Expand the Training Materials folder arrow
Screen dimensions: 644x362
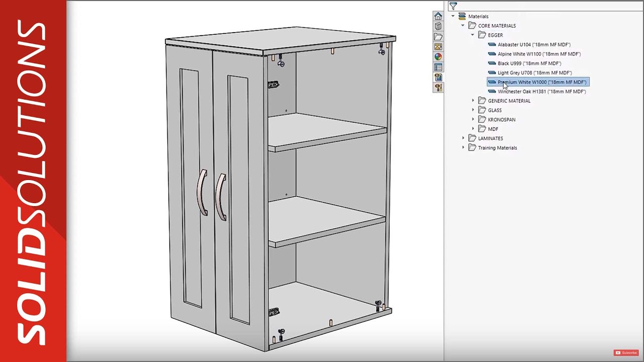click(463, 148)
